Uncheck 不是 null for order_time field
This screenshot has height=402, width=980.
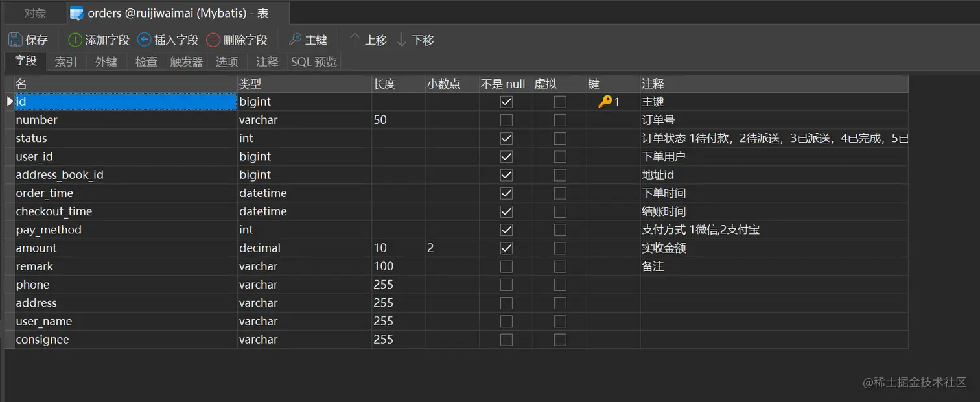click(x=506, y=193)
